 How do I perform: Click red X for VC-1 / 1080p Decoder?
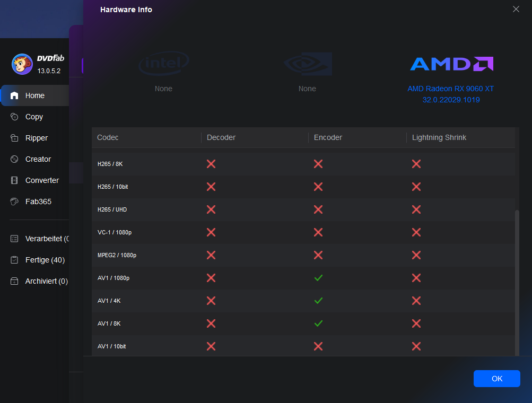(x=211, y=232)
